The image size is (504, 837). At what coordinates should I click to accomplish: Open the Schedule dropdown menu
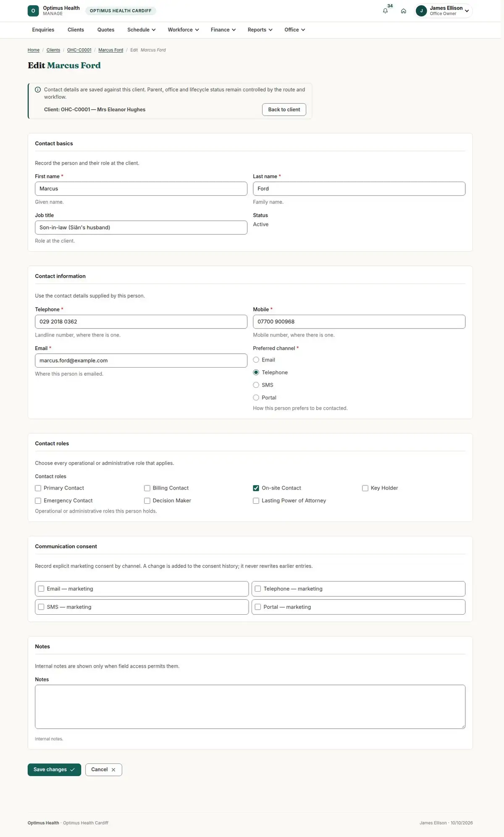142,30
